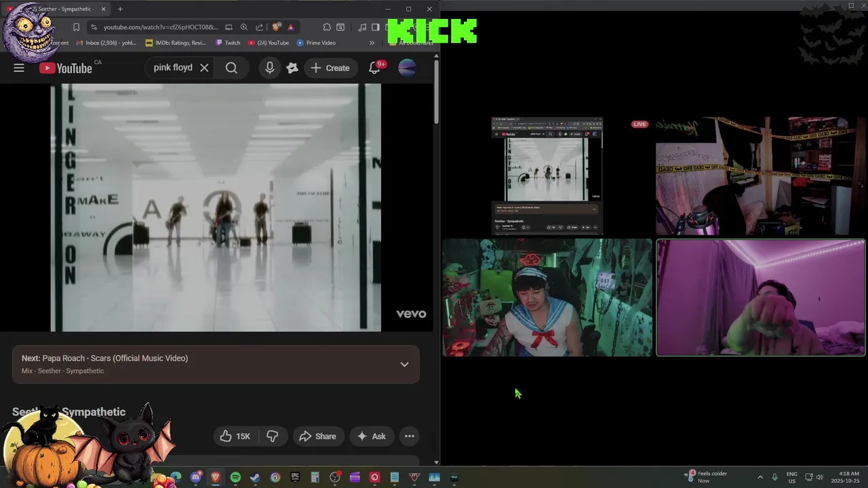This screenshot has width=868, height=488.
Task: Open the YouTube AI sparkle tool icon
Action: pyautogui.click(x=292, y=68)
